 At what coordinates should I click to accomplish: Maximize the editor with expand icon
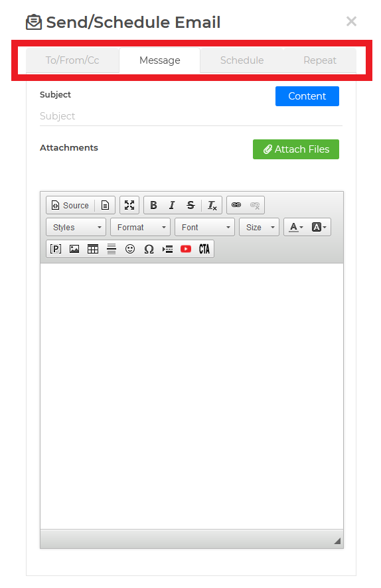129,205
